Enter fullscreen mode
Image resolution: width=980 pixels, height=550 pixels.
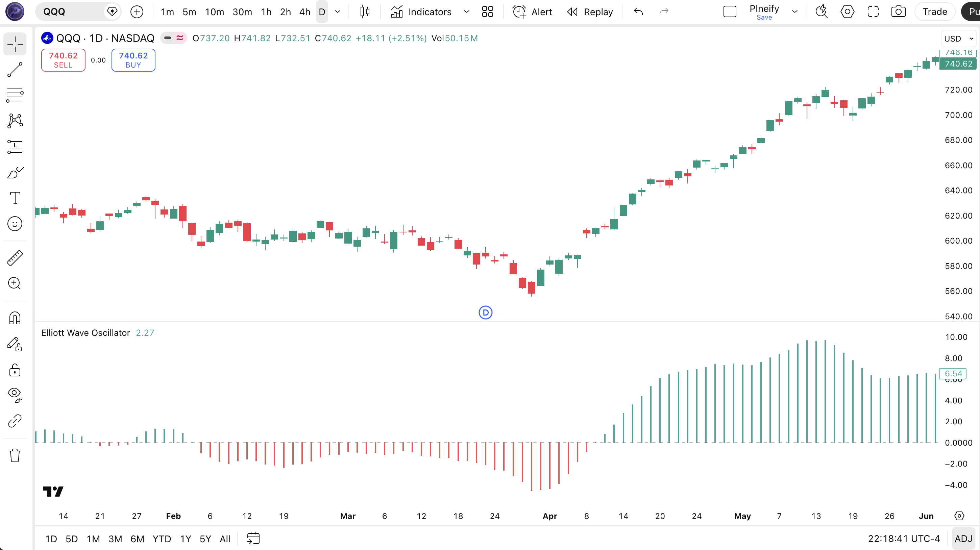pos(873,12)
